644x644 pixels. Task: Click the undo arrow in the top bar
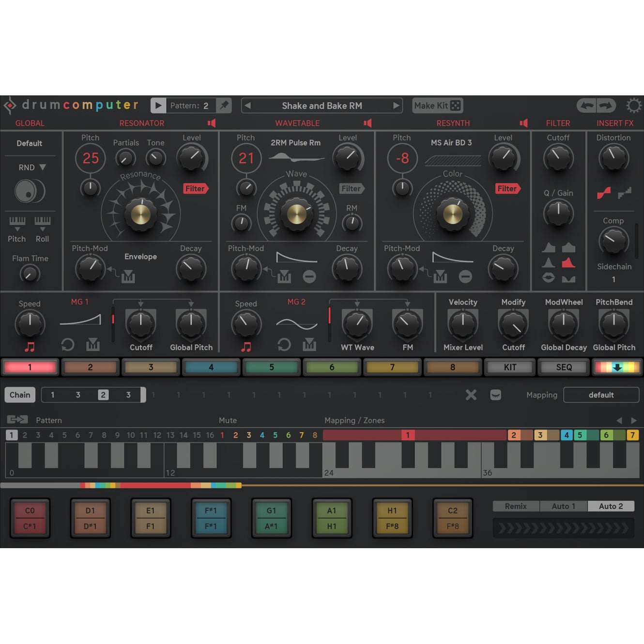[x=587, y=105]
